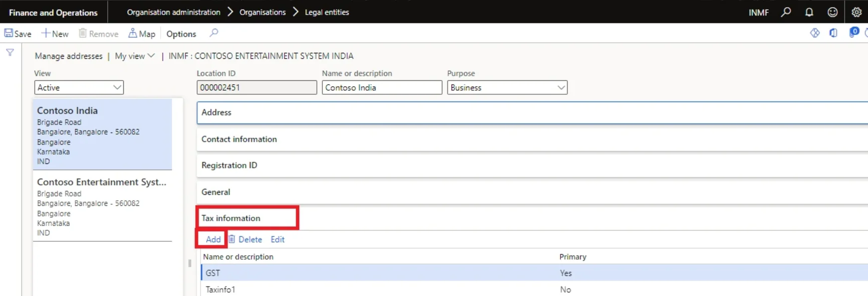Click Add in Tax information
Screen dimensions: 868x296
click(x=213, y=239)
